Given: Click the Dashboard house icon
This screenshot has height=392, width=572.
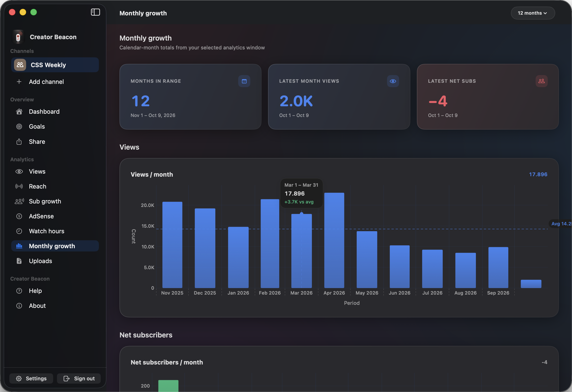Looking at the screenshot, I should coord(19,111).
